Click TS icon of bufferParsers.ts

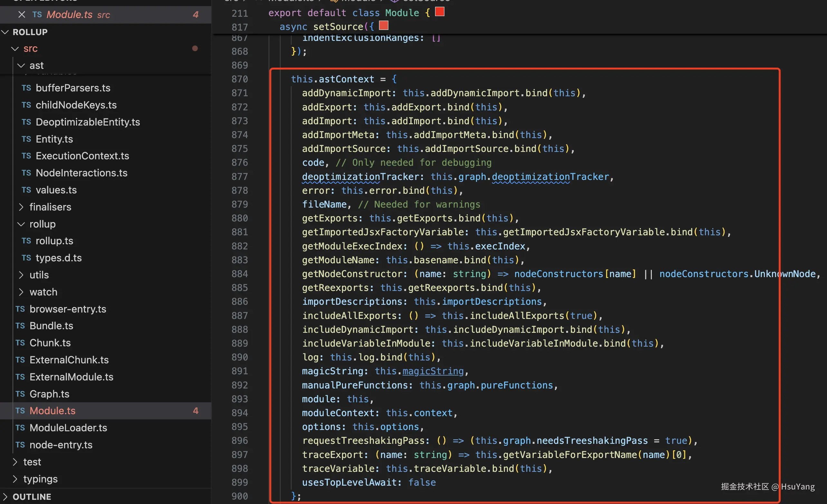pos(26,88)
